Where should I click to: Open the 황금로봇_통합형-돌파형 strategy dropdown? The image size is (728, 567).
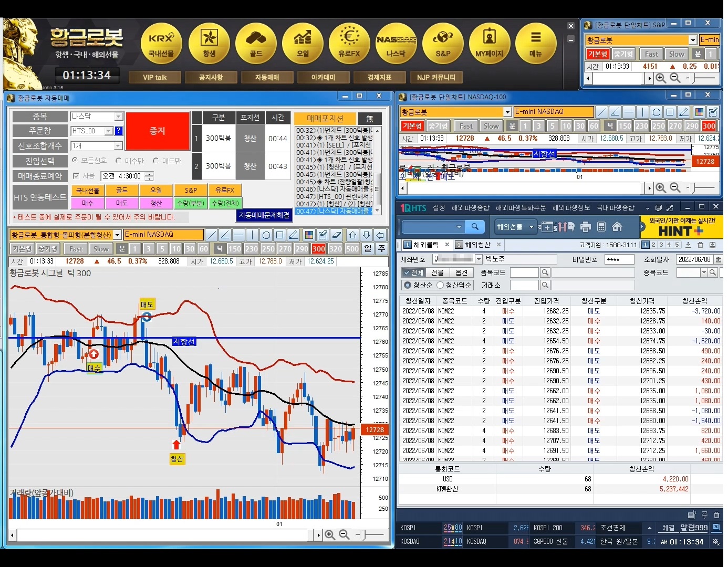117,235
